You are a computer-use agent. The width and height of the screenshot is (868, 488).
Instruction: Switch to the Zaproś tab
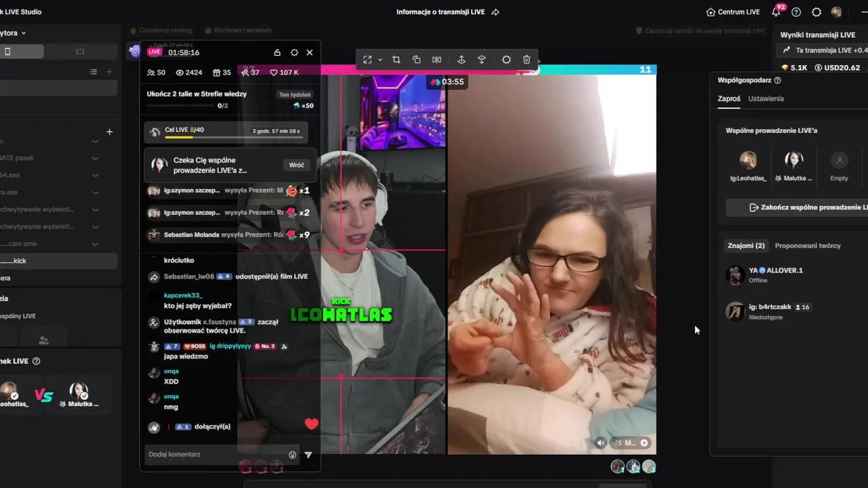pos(729,98)
